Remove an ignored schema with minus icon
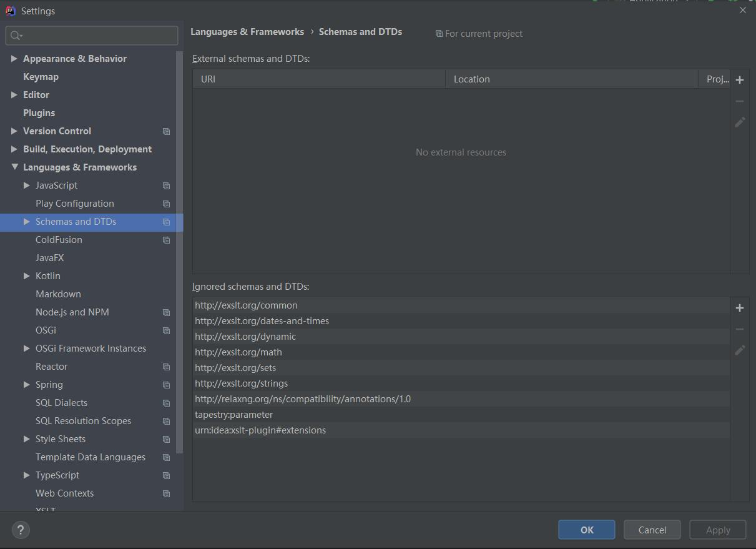 739,329
